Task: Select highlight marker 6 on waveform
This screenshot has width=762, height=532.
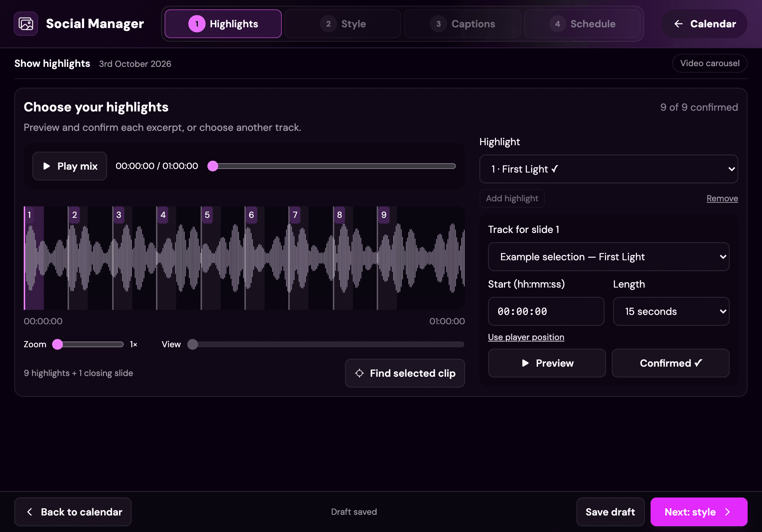Action: pyautogui.click(x=251, y=215)
